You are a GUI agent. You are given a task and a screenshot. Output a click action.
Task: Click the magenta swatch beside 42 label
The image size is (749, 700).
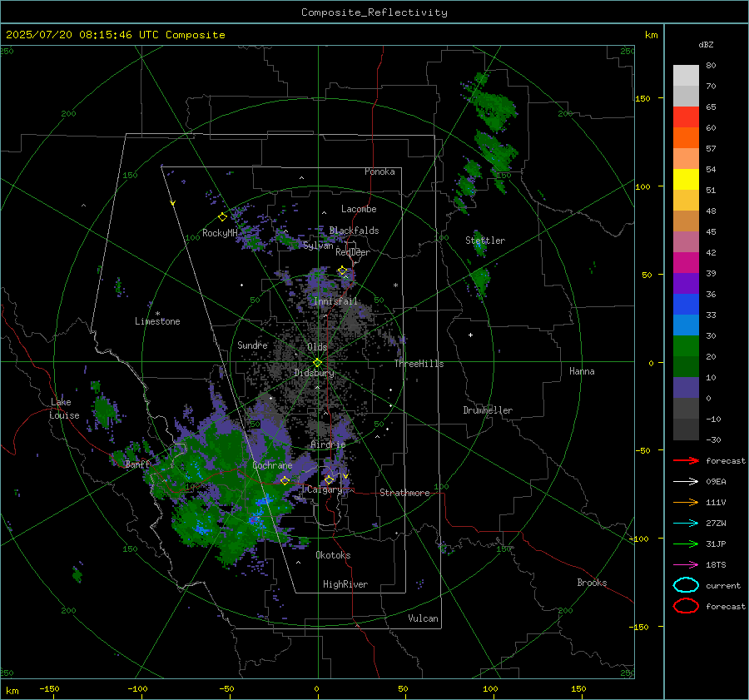coord(686,262)
